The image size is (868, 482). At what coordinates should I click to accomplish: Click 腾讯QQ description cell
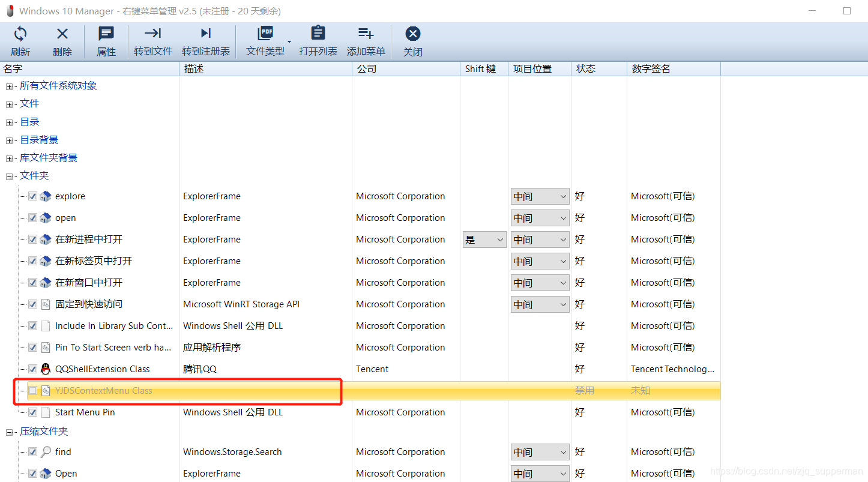(200, 369)
